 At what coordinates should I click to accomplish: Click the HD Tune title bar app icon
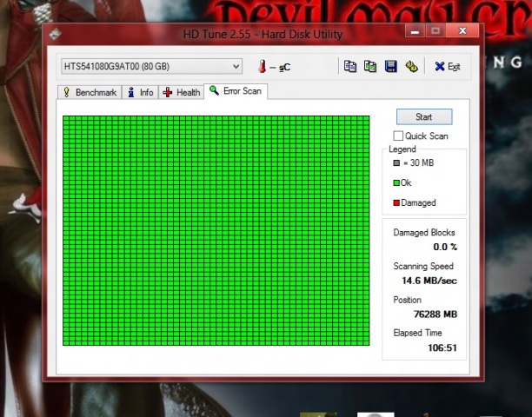click(x=56, y=35)
